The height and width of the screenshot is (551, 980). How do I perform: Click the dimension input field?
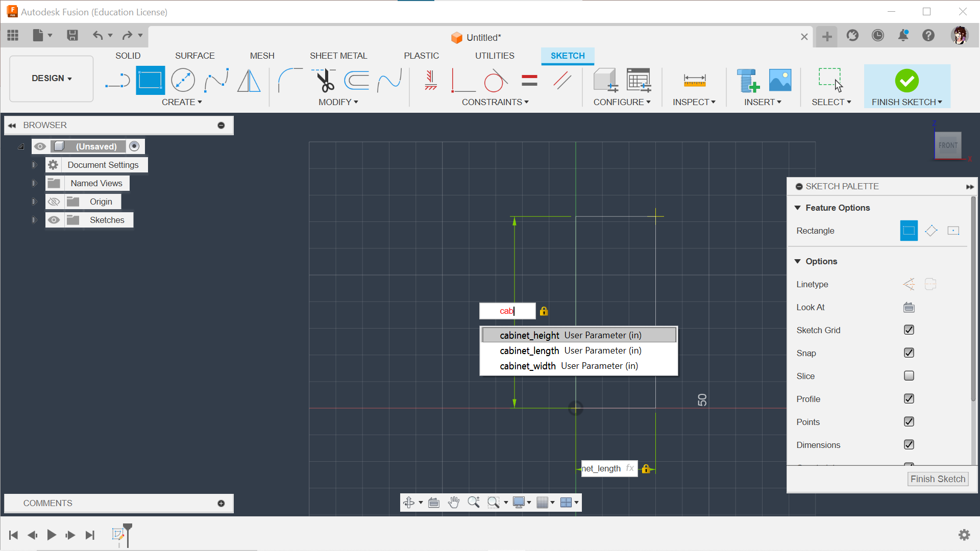tap(507, 311)
